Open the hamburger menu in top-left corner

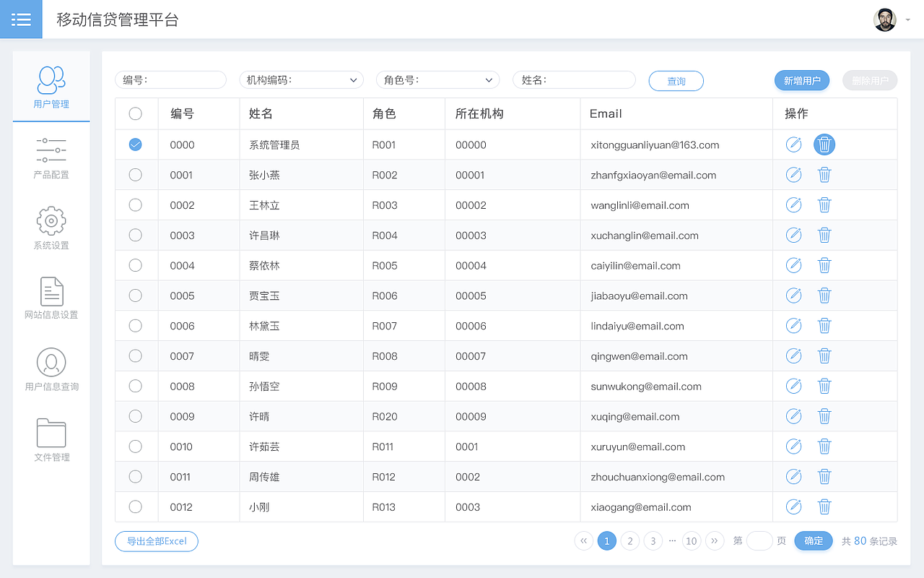21,19
